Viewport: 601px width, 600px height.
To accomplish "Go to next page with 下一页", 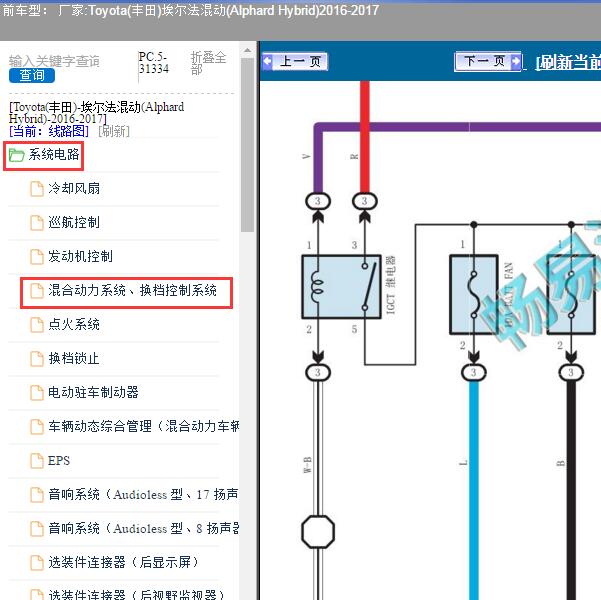I will (x=488, y=61).
